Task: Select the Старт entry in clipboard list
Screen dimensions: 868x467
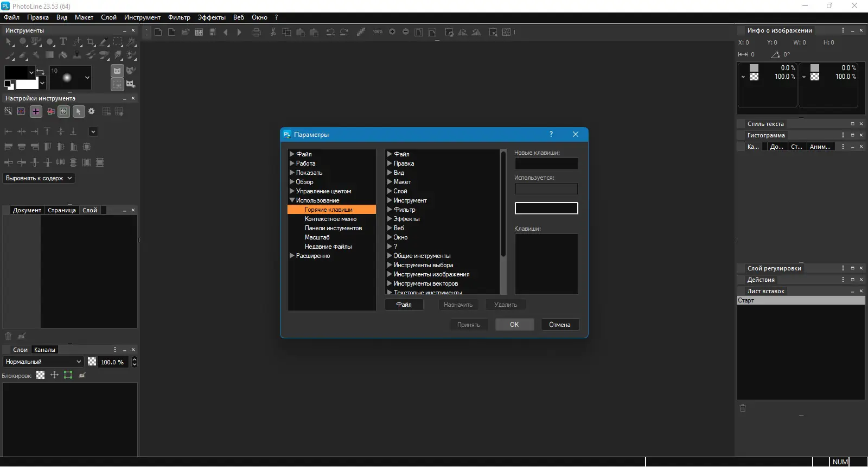Action: coord(801,300)
